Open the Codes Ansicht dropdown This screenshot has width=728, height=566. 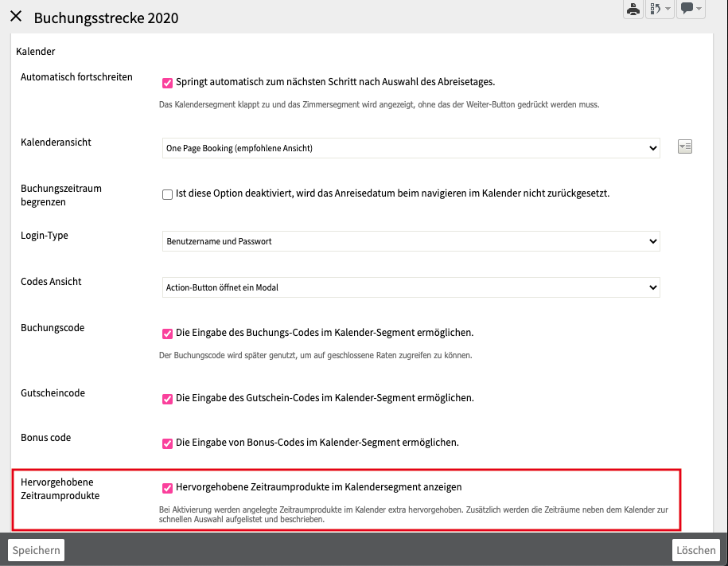411,287
